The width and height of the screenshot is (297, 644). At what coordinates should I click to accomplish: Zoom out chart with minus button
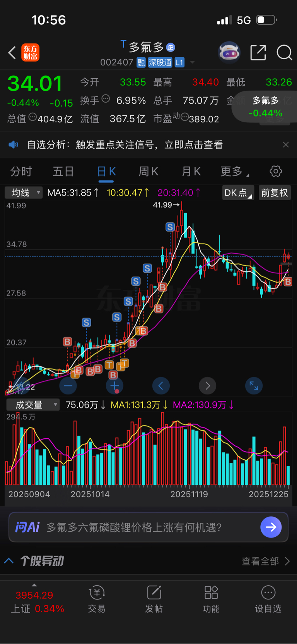[68, 386]
